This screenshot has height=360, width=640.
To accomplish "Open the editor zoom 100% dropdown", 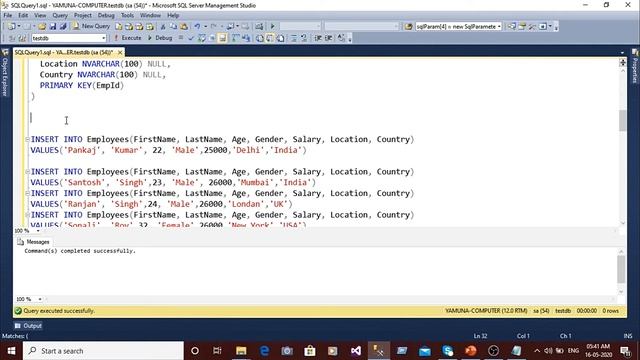I will point(38,231).
